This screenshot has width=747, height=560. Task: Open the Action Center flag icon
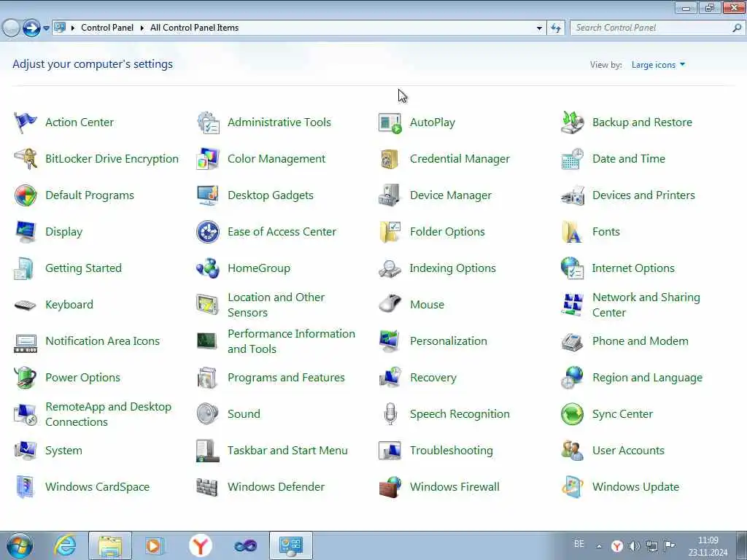26,122
